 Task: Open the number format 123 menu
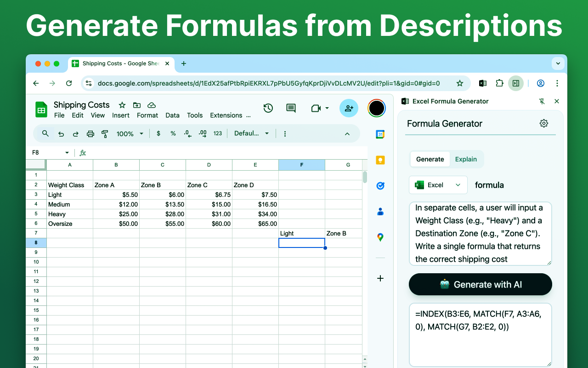217,133
